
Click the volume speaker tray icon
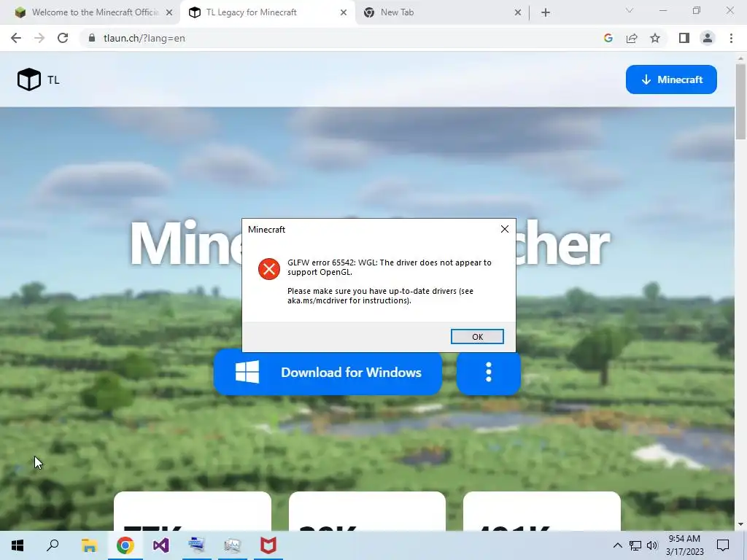(651, 545)
